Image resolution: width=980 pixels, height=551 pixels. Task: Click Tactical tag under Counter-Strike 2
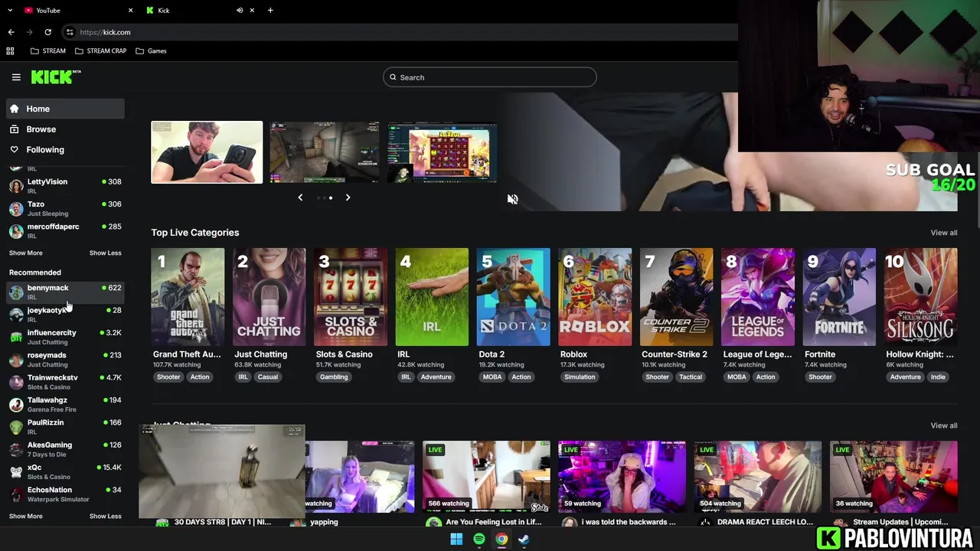point(690,377)
